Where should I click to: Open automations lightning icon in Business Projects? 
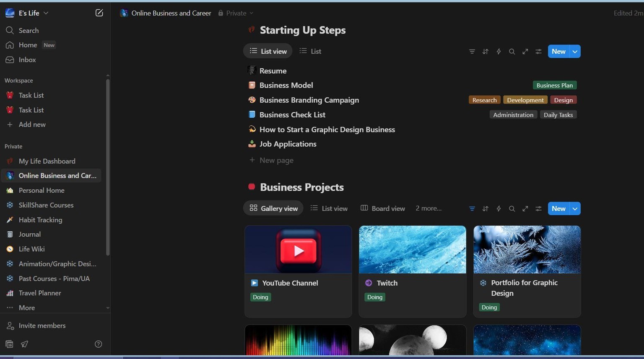pyautogui.click(x=499, y=209)
